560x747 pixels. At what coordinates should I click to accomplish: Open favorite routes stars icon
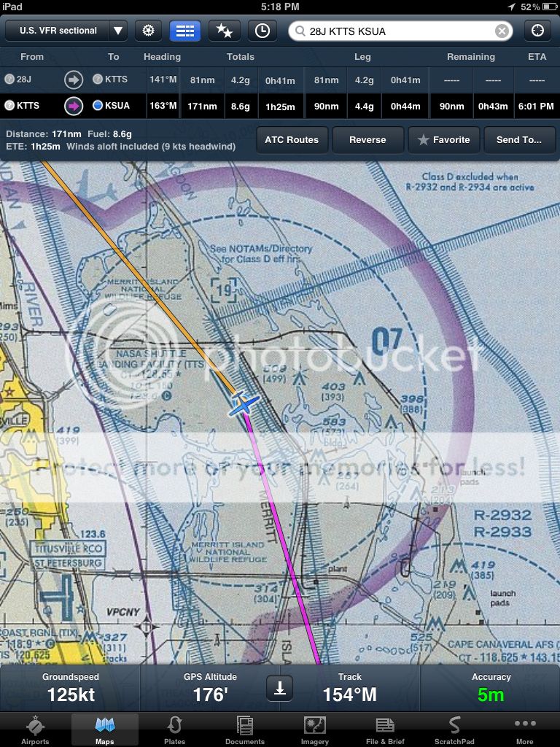coord(225,31)
